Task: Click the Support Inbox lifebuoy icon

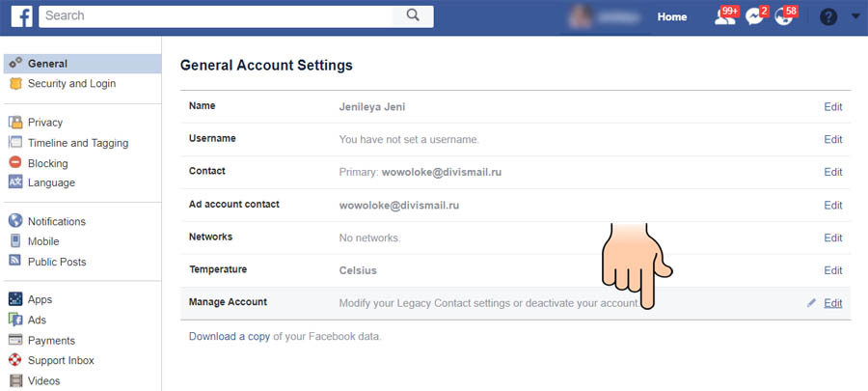Action: [15, 360]
